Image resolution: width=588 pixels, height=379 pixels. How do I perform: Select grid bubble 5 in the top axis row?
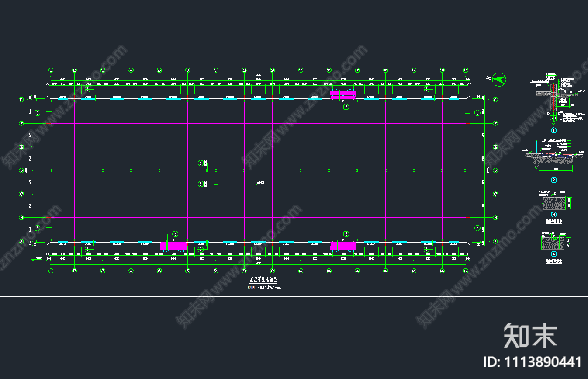[159, 70]
